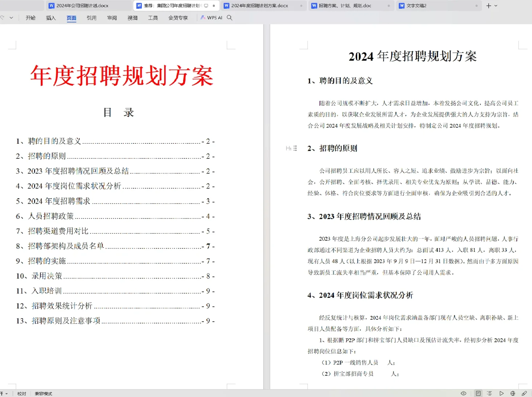The height and width of the screenshot is (397, 532).
Task: Jump to TOC entry 1、聘的目的及意义
Action: (x=115, y=141)
